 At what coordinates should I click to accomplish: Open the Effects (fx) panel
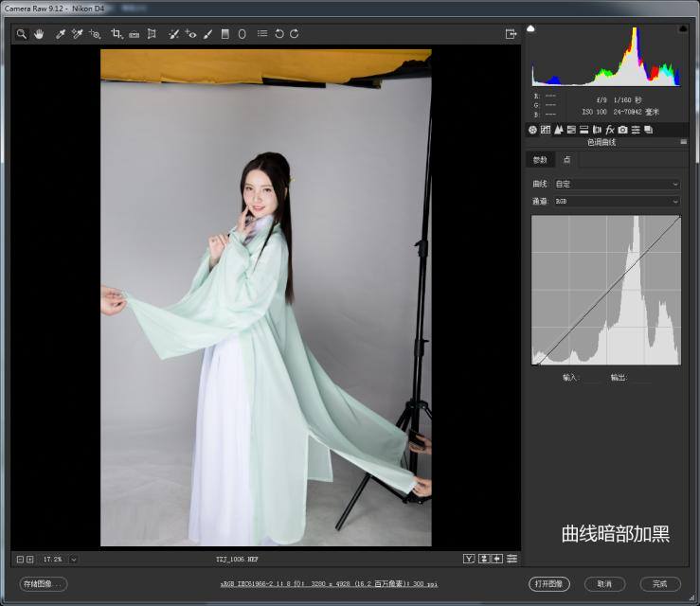[610, 129]
